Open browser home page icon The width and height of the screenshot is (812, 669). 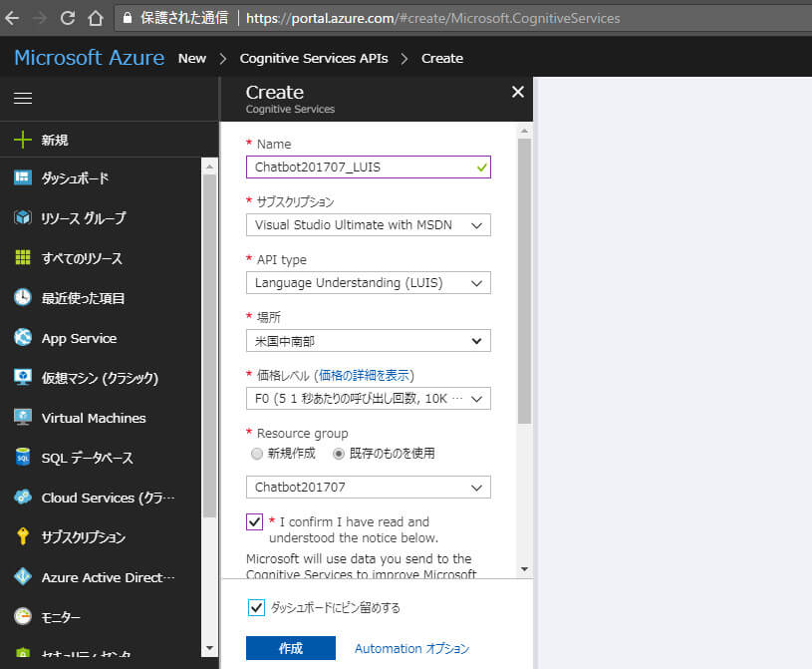[96, 18]
